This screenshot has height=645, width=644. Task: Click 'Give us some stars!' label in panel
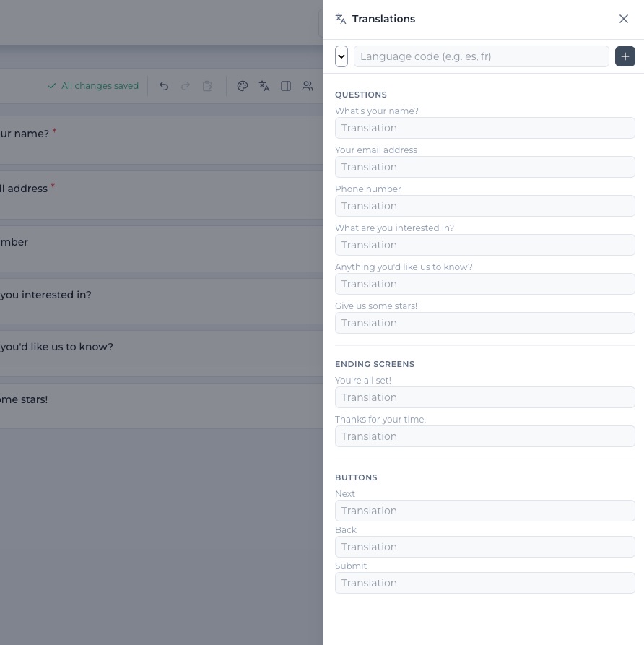click(376, 306)
